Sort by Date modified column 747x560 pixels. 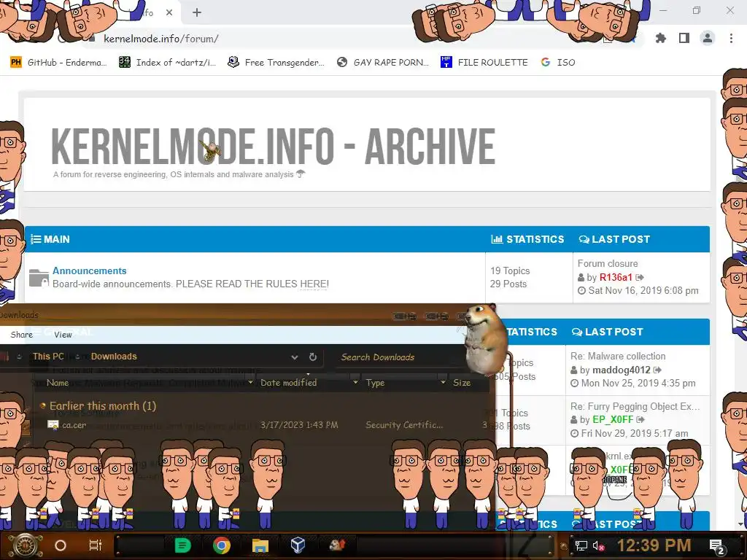click(288, 383)
